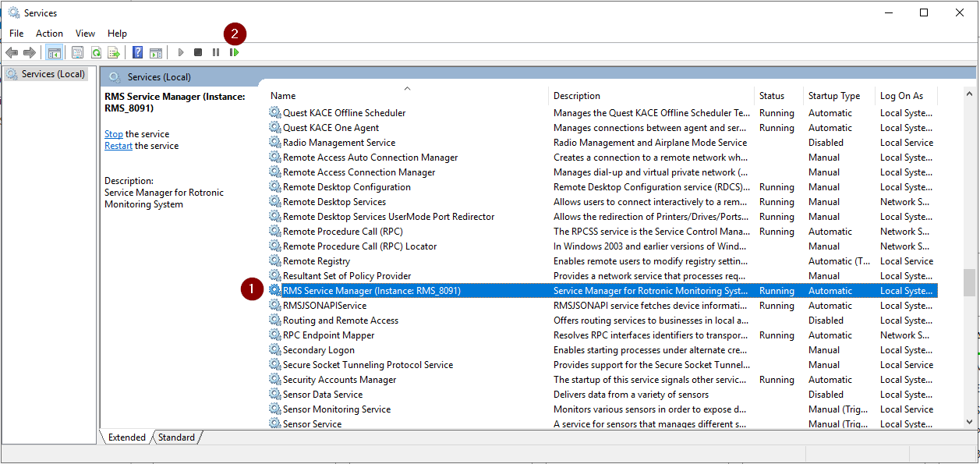Open the File menu
The image size is (980, 464).
16,34
